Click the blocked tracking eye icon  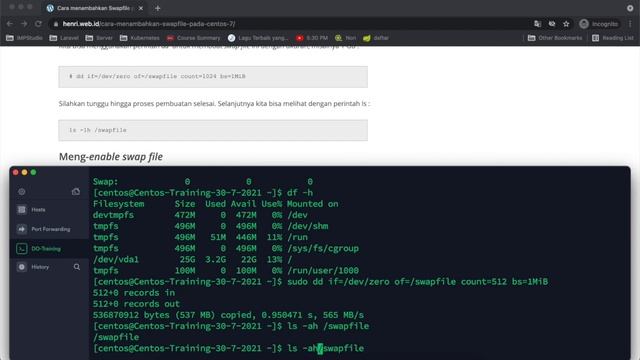tap(552, 24)
